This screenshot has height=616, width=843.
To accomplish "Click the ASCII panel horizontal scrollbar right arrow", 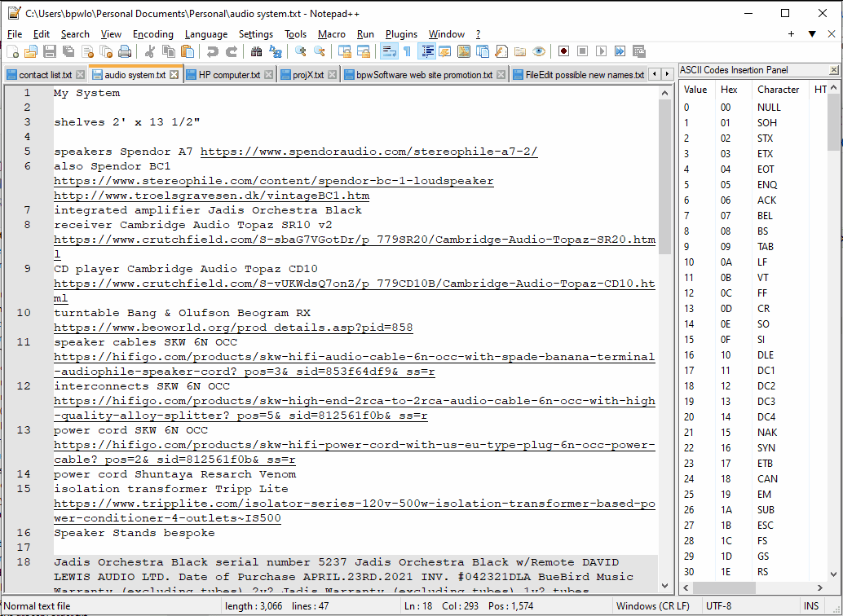I will (x=820, y=588).
